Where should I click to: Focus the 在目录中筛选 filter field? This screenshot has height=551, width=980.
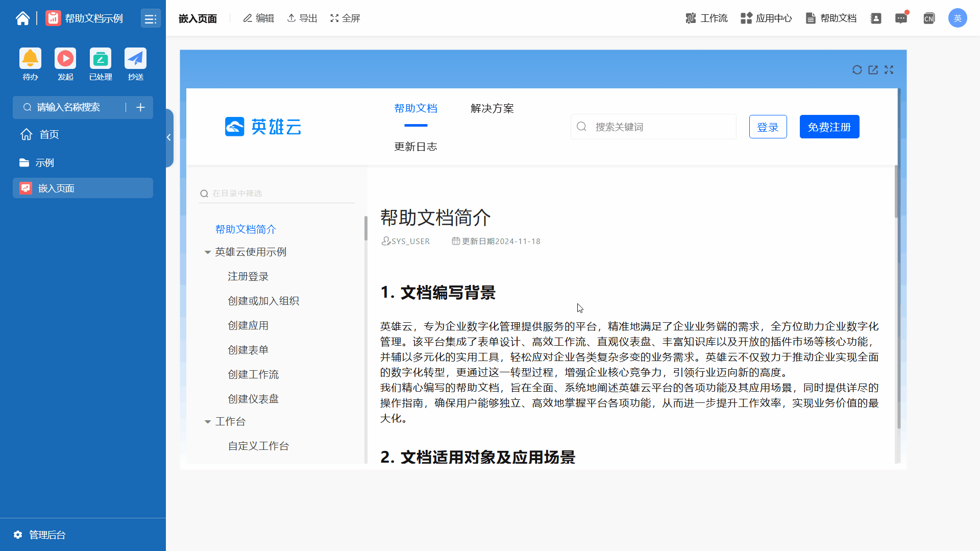coord(277,194)
